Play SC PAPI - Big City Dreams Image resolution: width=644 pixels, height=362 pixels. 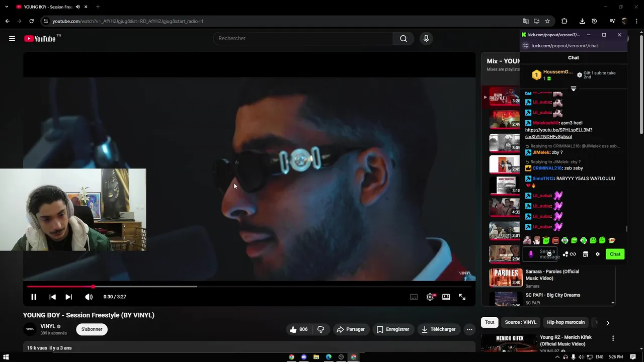(x=553, y=295)
